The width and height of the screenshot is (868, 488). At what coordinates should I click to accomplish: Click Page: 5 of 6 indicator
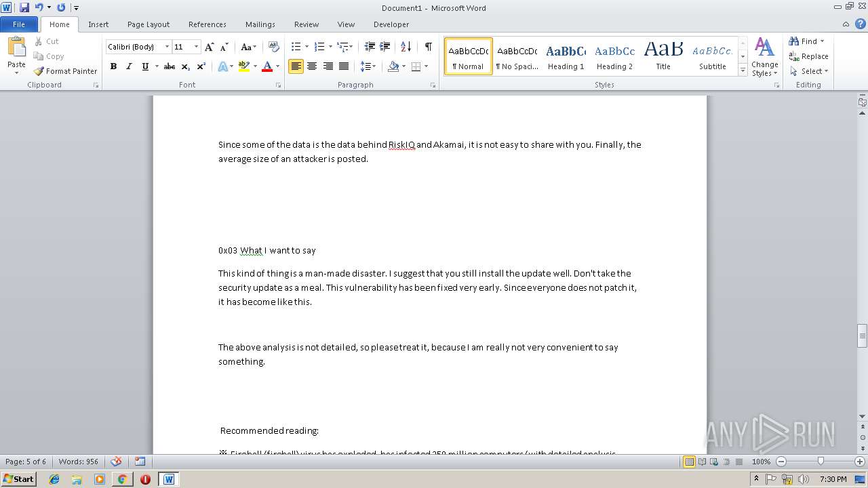click(x=26, y=462)
